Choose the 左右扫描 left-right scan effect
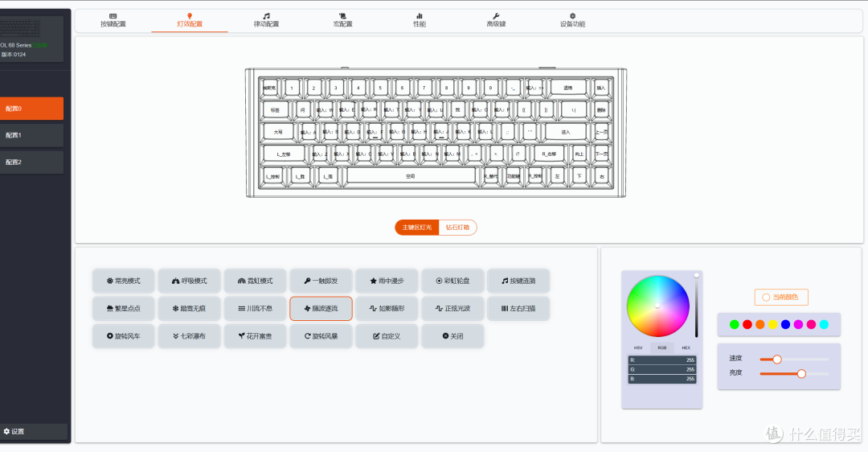 [x=518, y=309]
